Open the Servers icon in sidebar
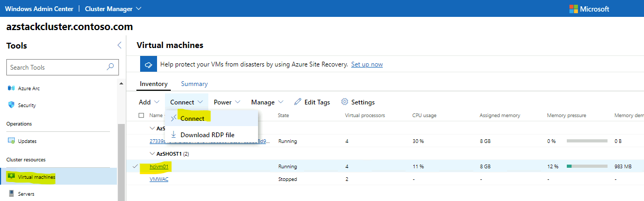Viewport: 644px width, 201px height. tap(11, 194)
